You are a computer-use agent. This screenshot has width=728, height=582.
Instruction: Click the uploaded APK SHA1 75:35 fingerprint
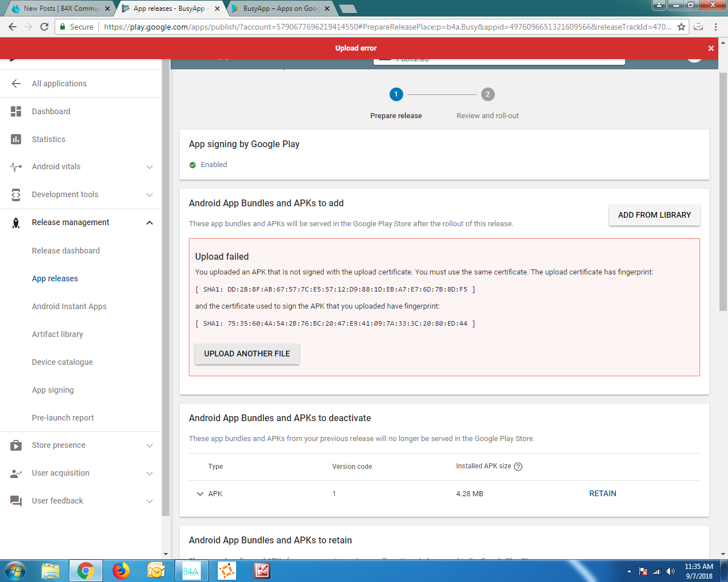click(x=335, y=323)
